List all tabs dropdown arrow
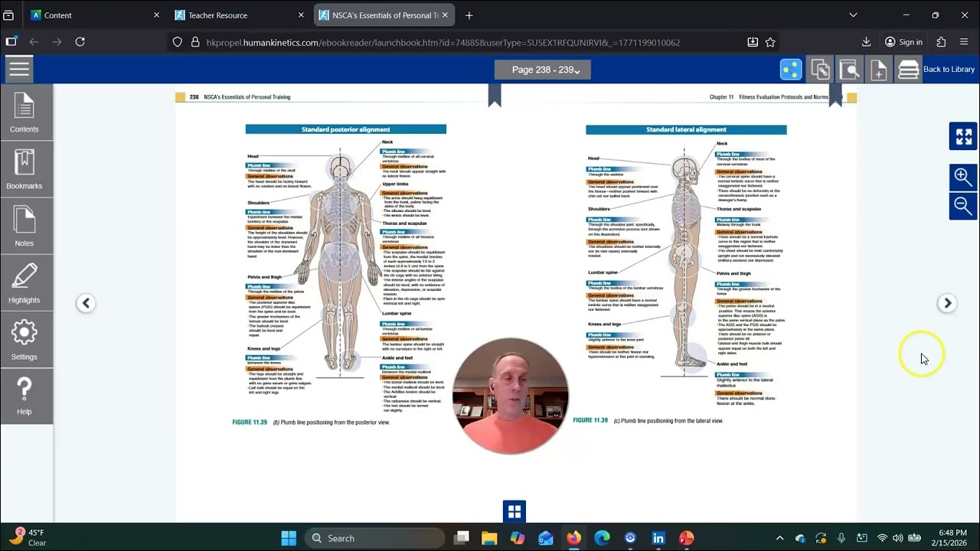 point(853,15)
